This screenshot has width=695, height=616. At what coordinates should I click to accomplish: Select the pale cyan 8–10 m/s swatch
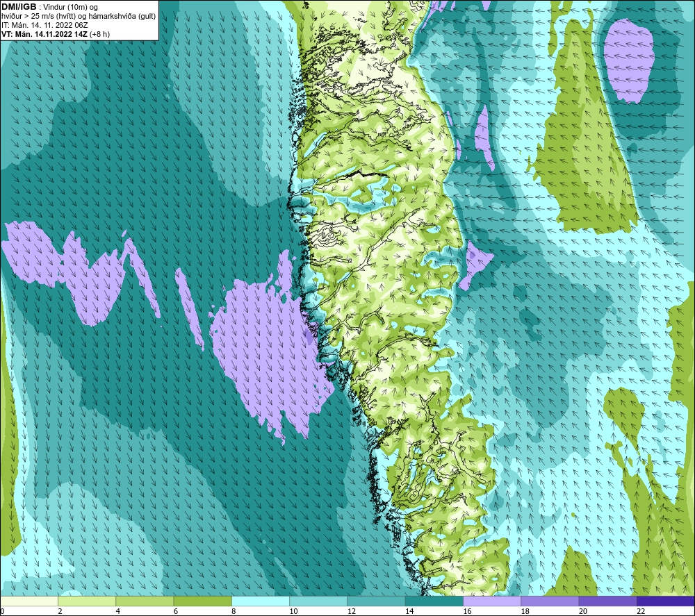(x=261, y=601)
